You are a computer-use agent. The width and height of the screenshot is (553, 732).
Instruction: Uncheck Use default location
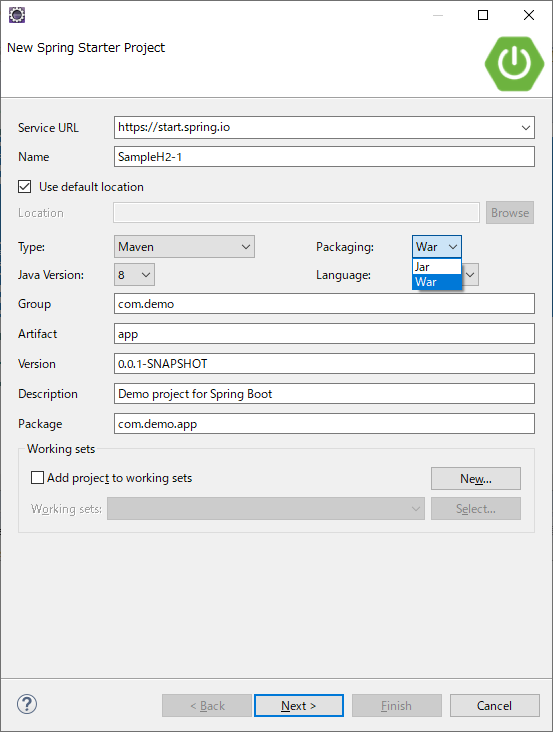[25, 187]
